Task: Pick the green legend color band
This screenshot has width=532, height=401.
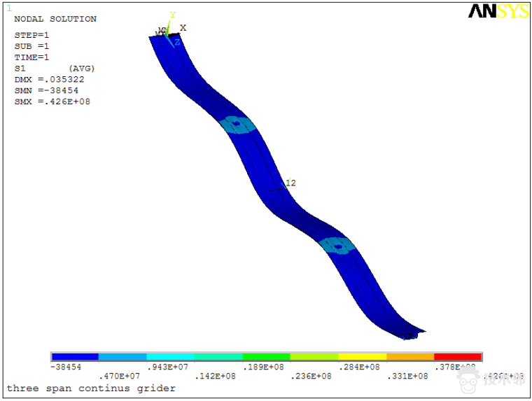Action: coord(266,357)
